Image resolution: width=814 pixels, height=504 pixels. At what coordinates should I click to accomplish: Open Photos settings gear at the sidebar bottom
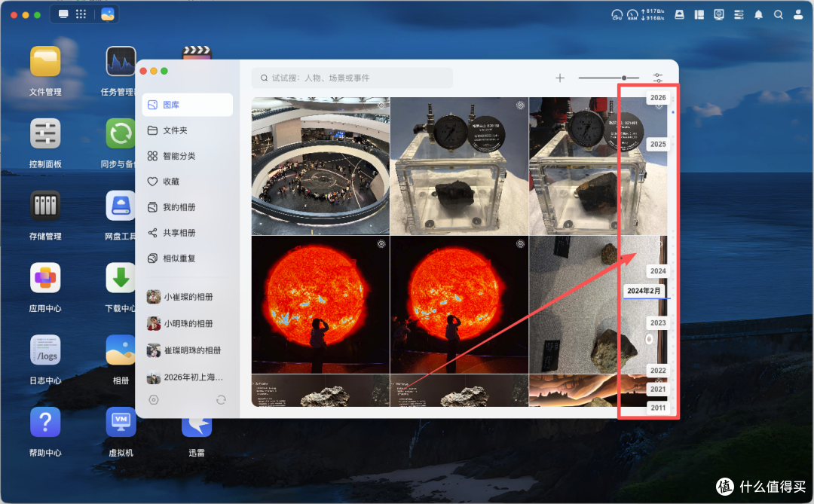(x=153, y=400)
